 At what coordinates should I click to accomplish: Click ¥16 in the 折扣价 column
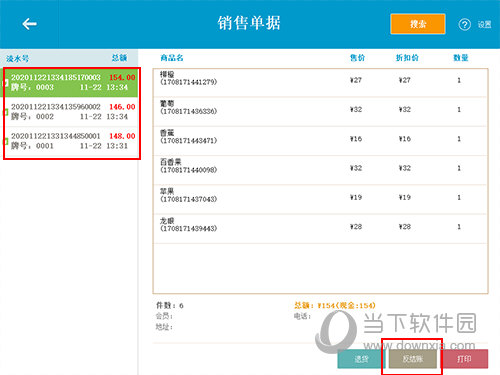tap(405, 139)
